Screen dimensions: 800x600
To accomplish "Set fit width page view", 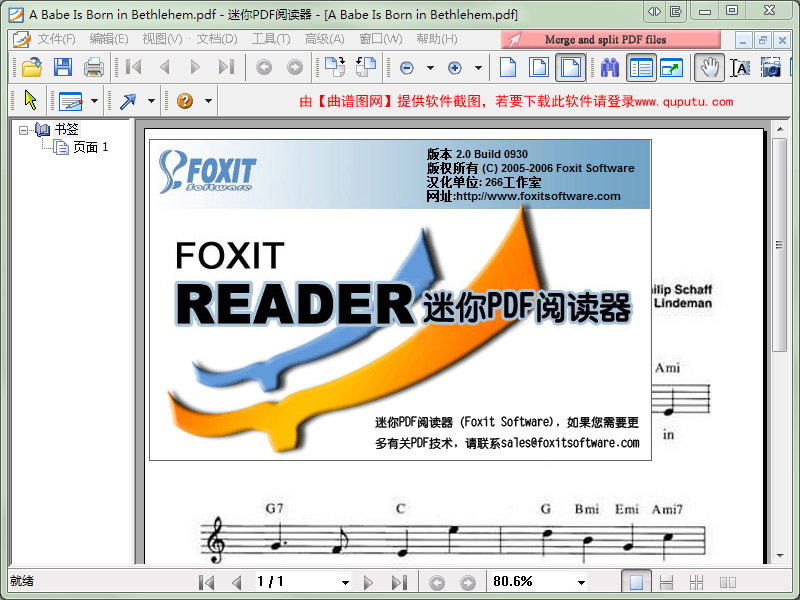I will [570, 67].
